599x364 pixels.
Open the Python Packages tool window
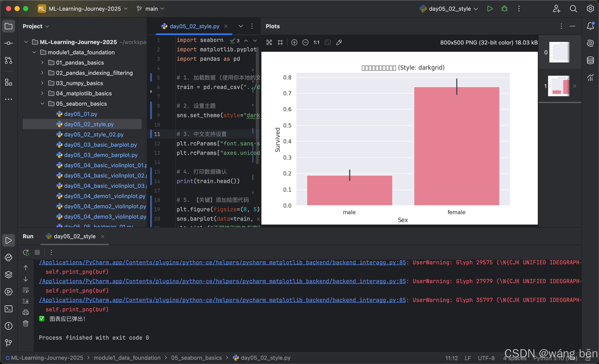9,275
